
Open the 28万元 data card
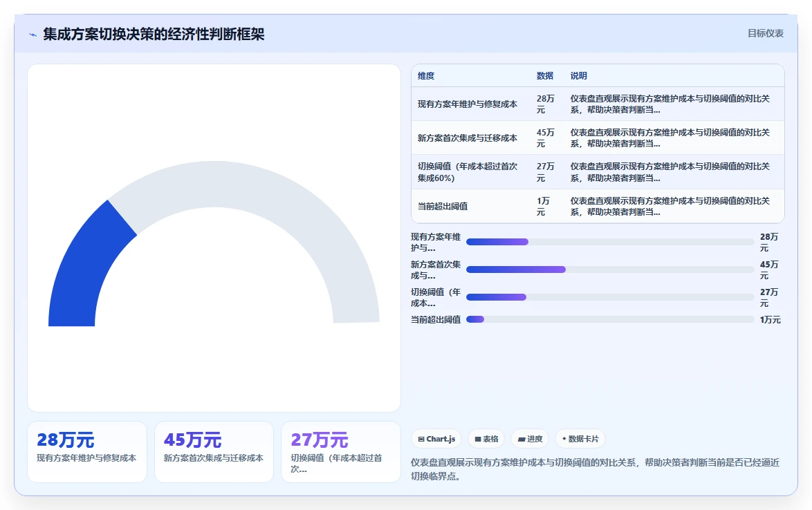coord(87,451)
